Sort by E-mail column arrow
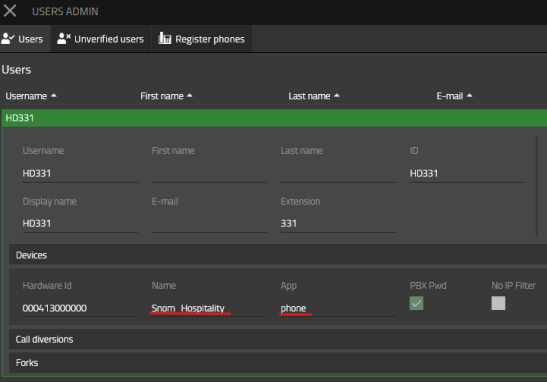547x382 pixels. [470, 95]
